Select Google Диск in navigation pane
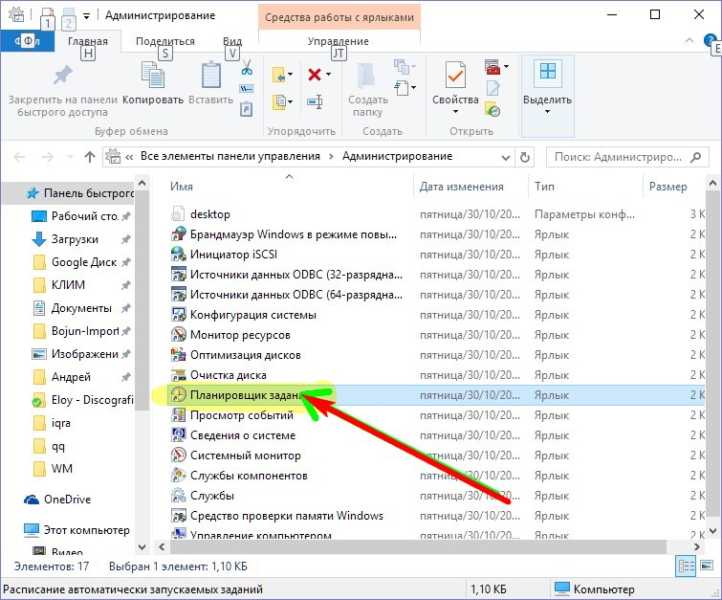 (81, 262)
